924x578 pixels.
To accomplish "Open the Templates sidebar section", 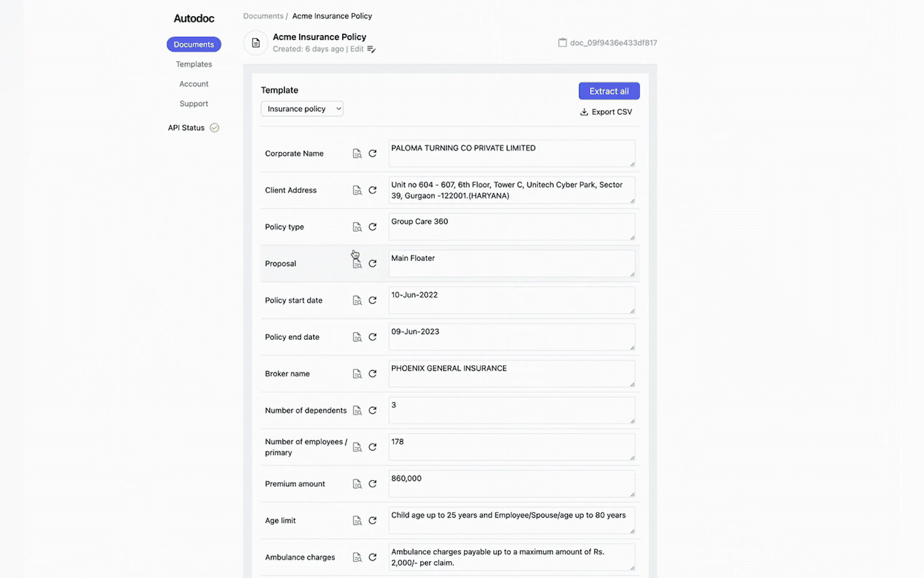I will [x=194, y=64].
